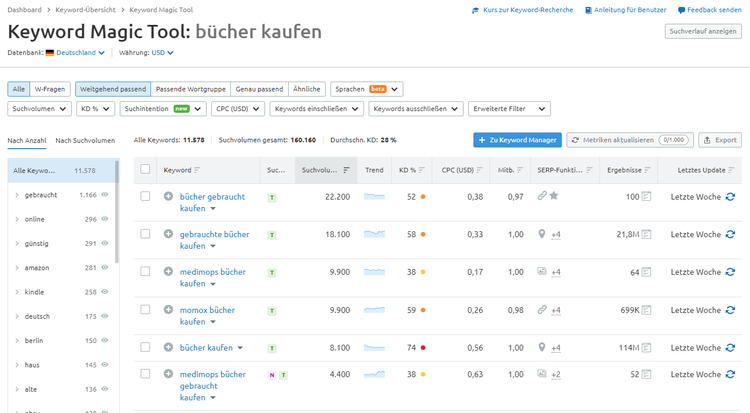The image size is (750, 413).
Task: Add 'momox bücher kaufen' with plus icon
Action: 168,310
